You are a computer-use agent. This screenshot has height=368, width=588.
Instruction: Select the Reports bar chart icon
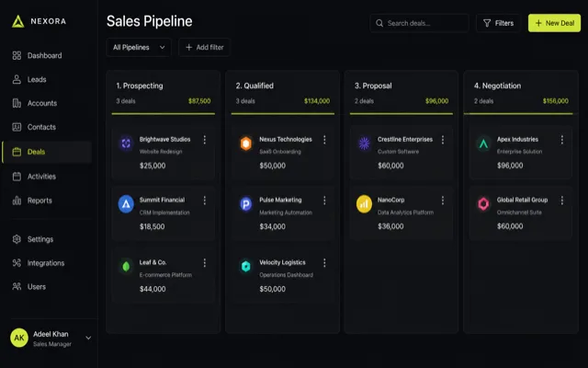(17, 201)
